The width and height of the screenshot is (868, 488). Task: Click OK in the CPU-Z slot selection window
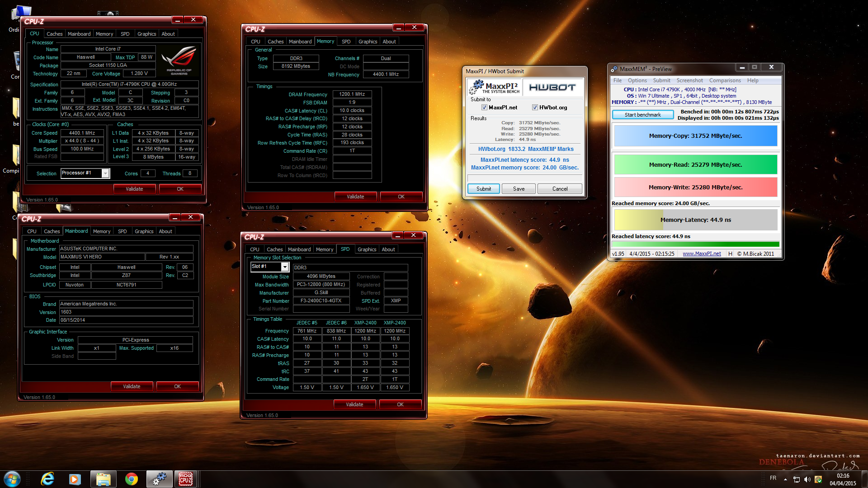tap(400, 404)
